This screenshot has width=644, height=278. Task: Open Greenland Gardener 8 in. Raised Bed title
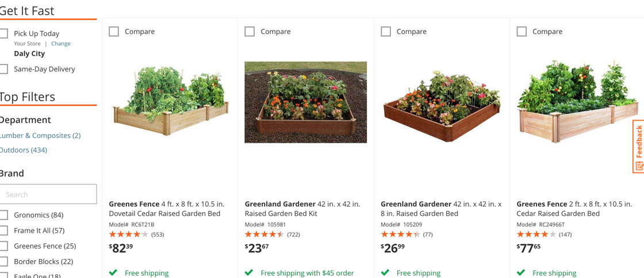(x=440, y=208)
